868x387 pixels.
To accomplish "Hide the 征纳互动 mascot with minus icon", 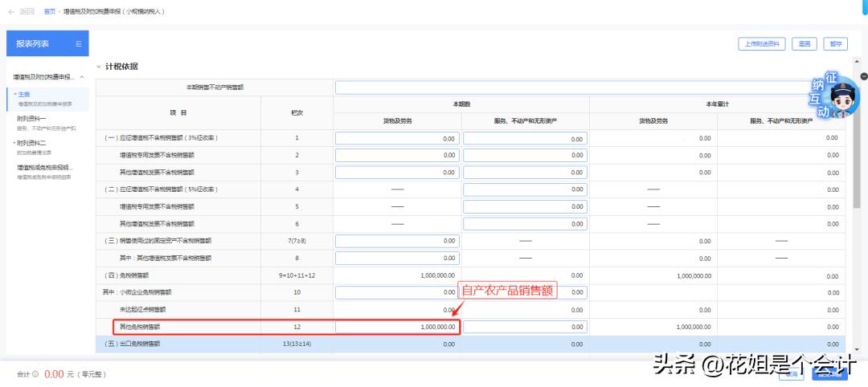I will [864, 76].
